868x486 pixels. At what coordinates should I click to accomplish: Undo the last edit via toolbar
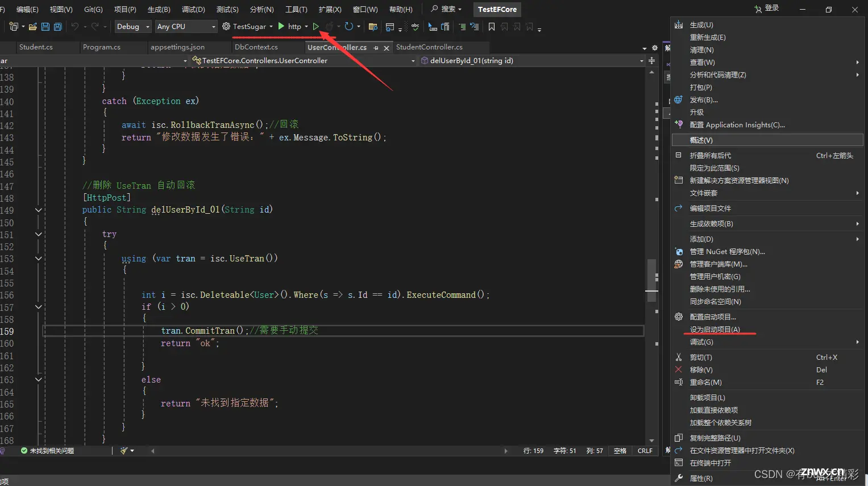pyautogui.click(x=75, y=27)
